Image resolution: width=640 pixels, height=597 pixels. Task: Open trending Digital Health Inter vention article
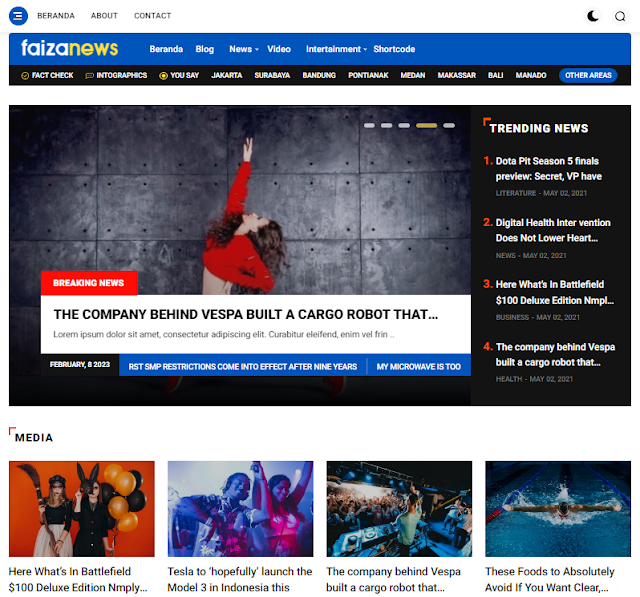(x=553, y=230)
